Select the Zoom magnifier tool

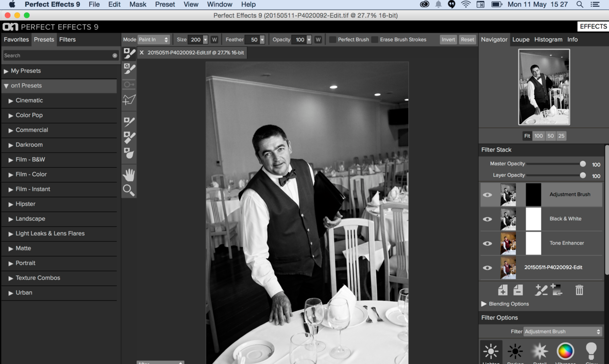(128, 191)
